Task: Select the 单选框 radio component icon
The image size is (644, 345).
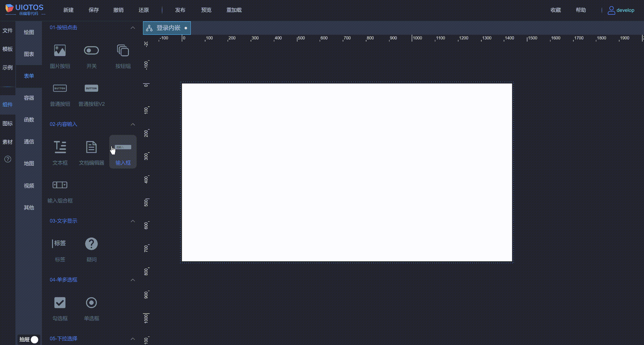Action: [x=91, y=302]
